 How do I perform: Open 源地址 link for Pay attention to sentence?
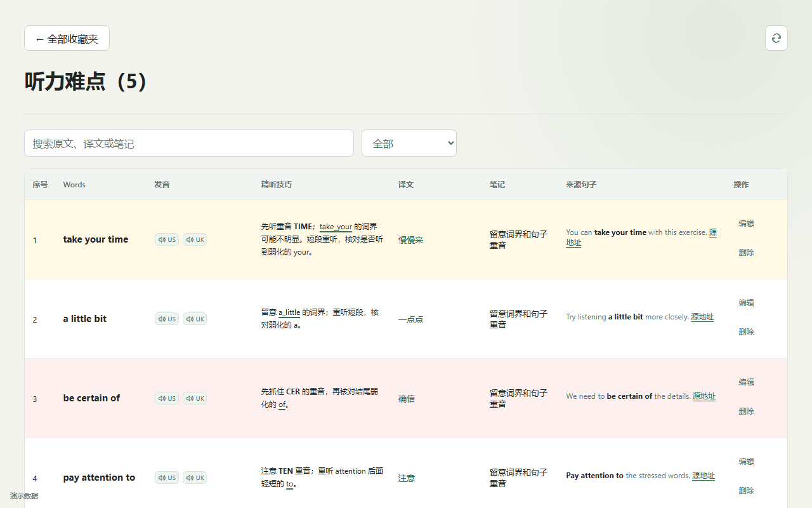704,476
